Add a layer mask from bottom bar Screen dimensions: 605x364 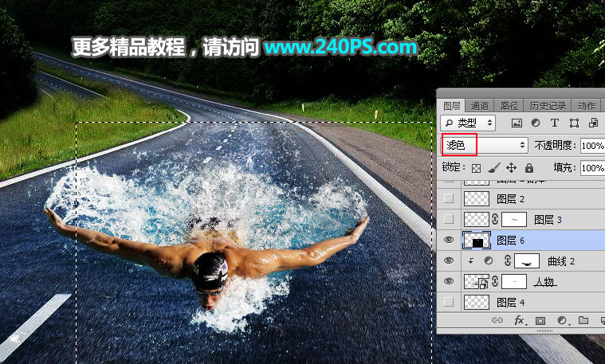[x=541, y=320]
